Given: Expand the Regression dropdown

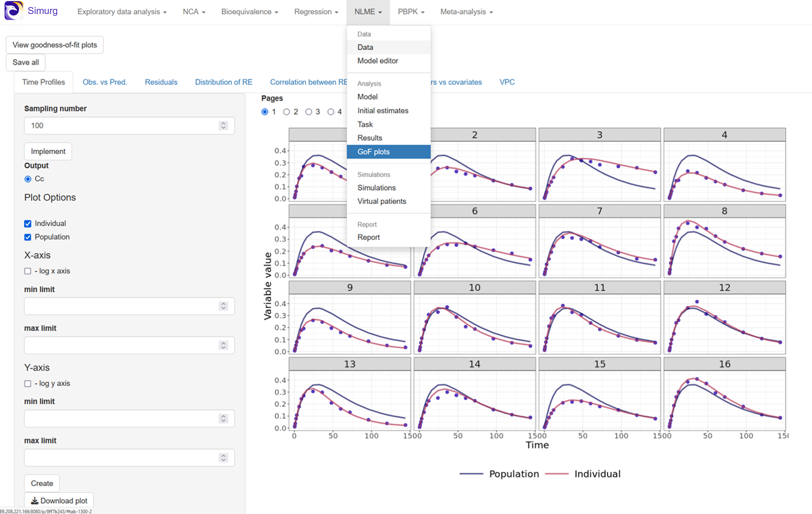Looking at the screenshot, I should coord(316,12).
